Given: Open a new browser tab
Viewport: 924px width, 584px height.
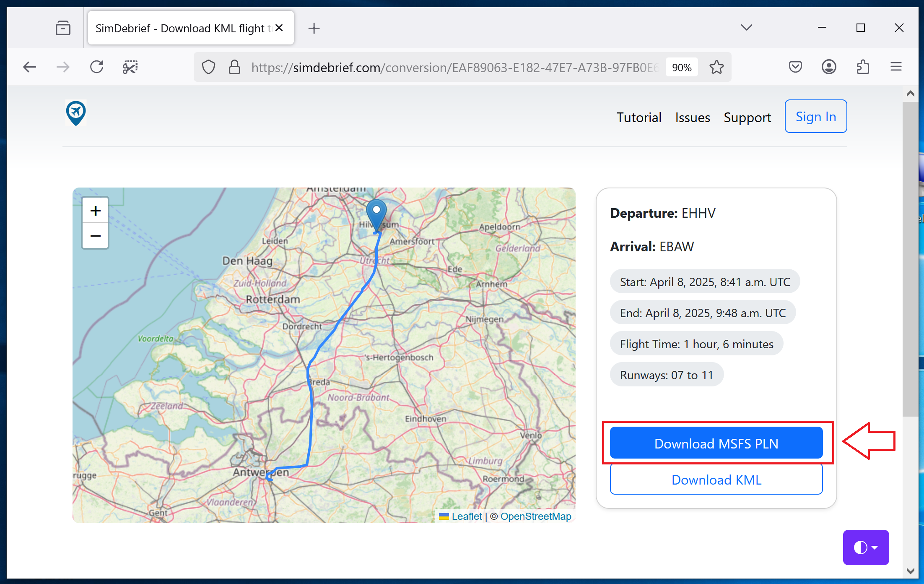Looking at the screenshot, I should tap(314, 28).
